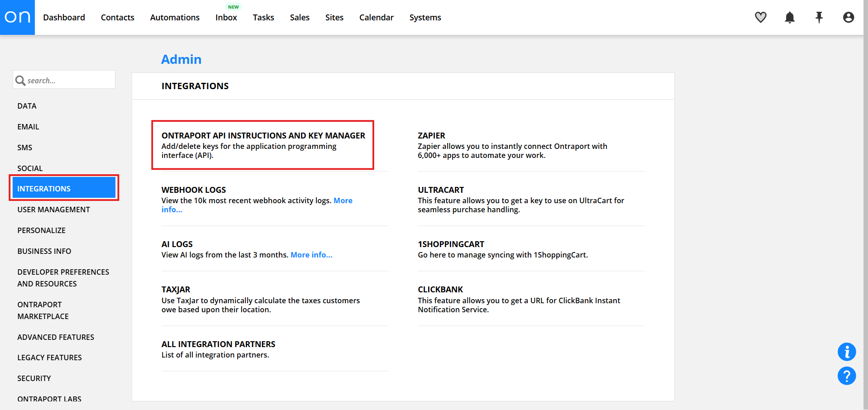Open Ontraport Marketplace sidebar item
Screen dimensions: 868x410
[x=43, y=310]
